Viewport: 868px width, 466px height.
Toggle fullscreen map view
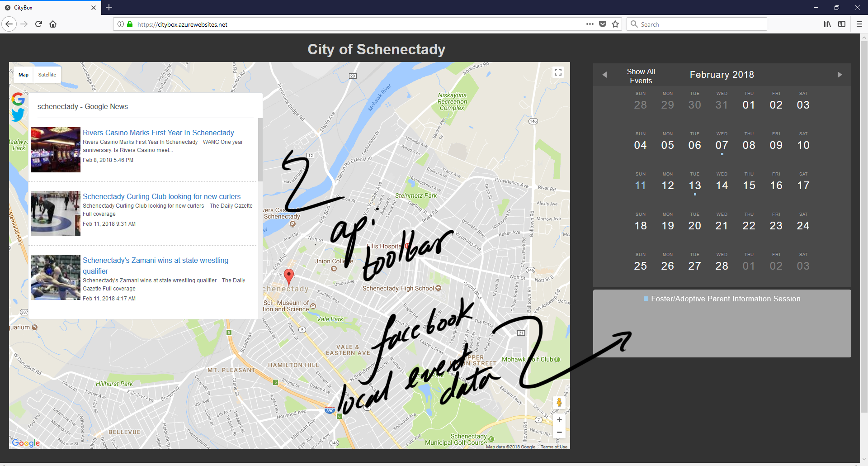coord(558,72)
